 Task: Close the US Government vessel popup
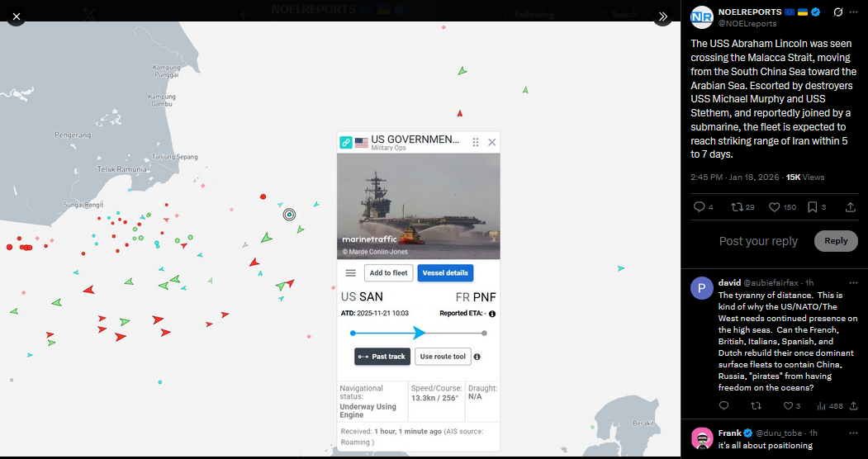491,143
